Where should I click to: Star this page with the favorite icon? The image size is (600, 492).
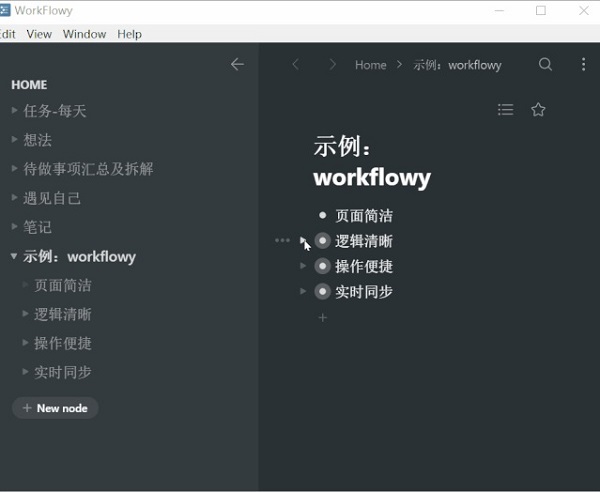[x=538, y=110]
